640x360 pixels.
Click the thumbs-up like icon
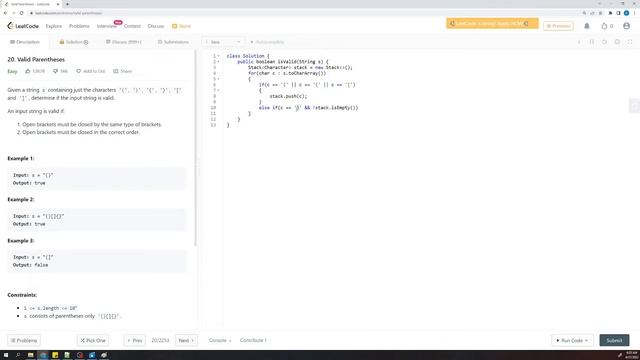(28, 71)
